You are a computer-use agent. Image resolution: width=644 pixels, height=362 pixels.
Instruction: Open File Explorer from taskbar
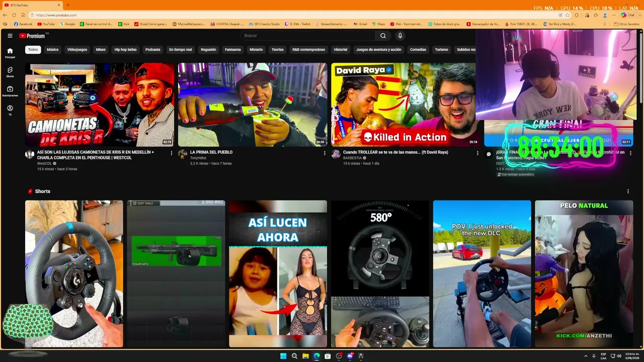pyautogui.click(x=305, y=356)
